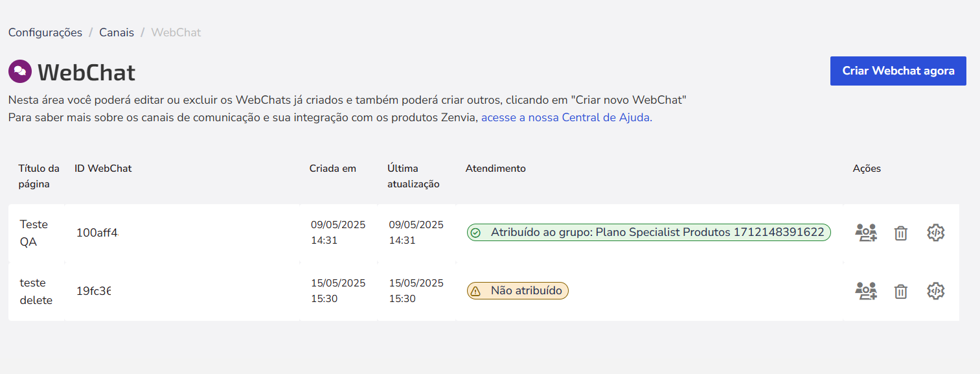Go to Configurações in the breadcrumb
980x374 pixels.
pyautogui.click(x=45, y=32)
